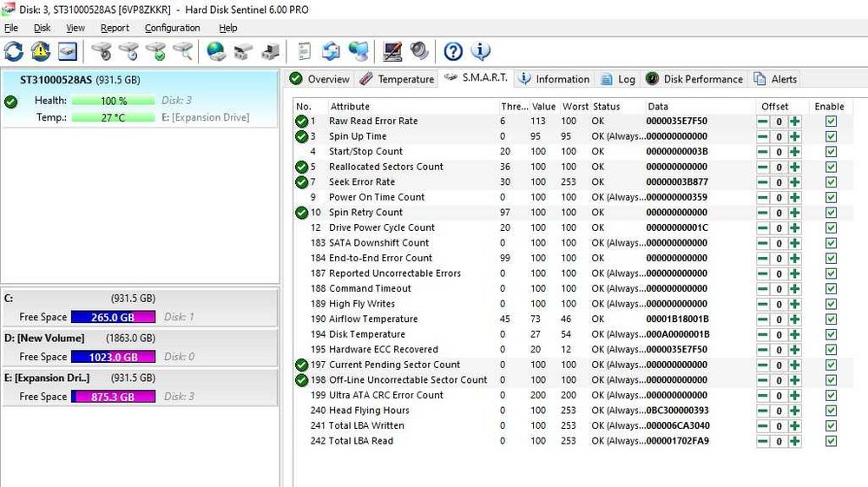Viewport: 868px width, 487px height.
Task: Uncheck Enable for Raw Read Error Rate
Action: (831, 122)
